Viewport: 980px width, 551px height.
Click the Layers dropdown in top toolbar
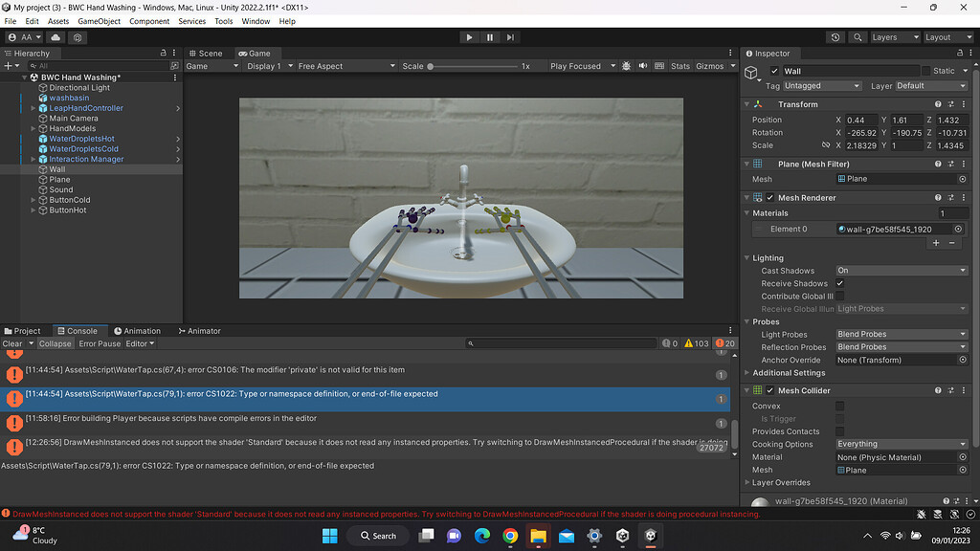(894, 36)
